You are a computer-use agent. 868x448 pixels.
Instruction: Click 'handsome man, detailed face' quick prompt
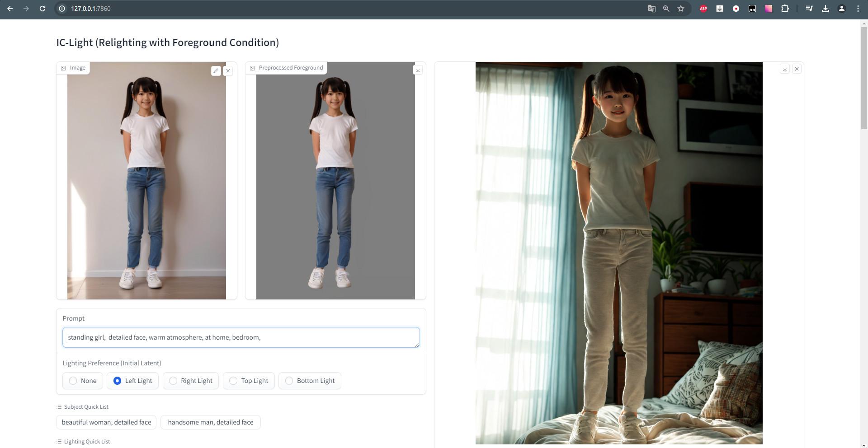coord(210,422)
